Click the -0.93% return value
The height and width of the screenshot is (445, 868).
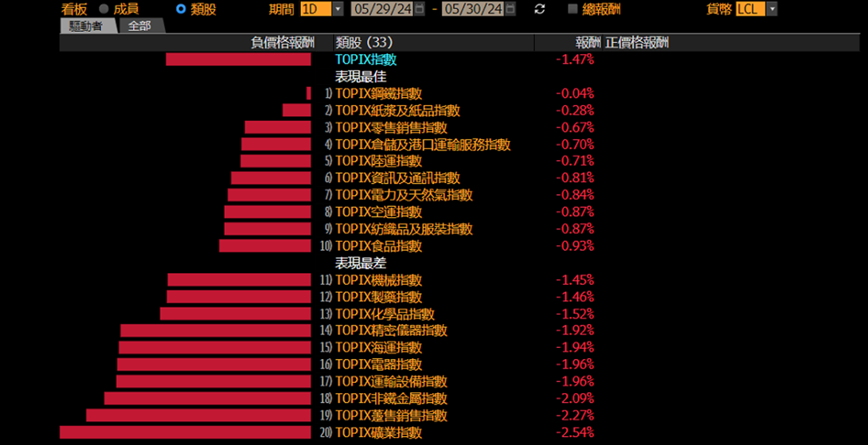point(575,246)
